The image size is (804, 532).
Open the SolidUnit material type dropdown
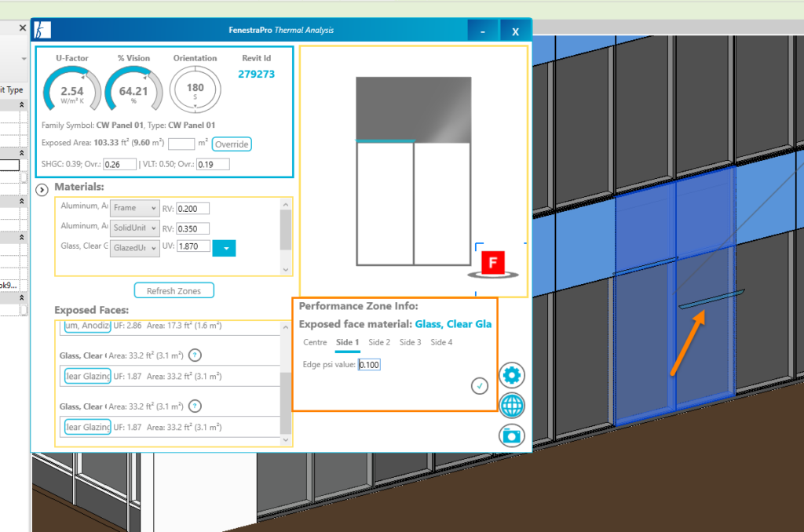[x=134, y=228]
